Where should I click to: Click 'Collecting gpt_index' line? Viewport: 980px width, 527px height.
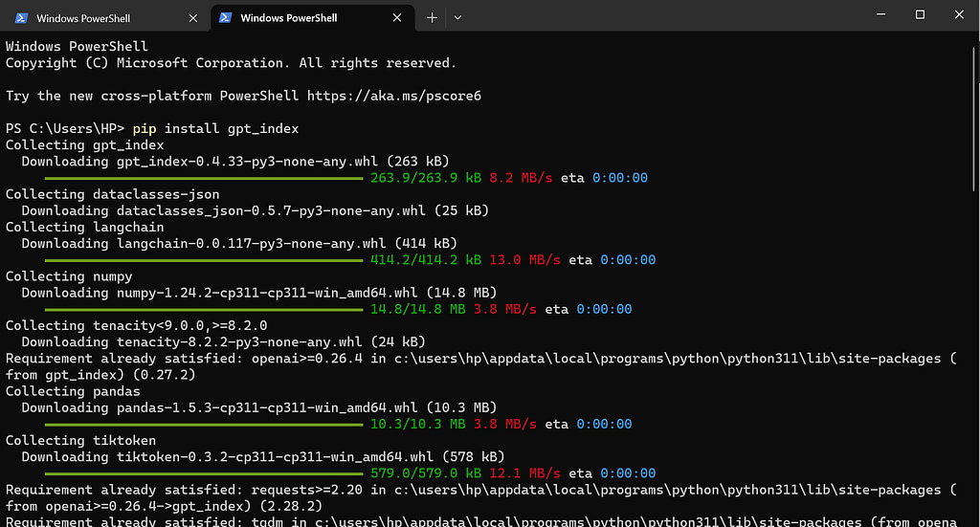coord(85,144)
